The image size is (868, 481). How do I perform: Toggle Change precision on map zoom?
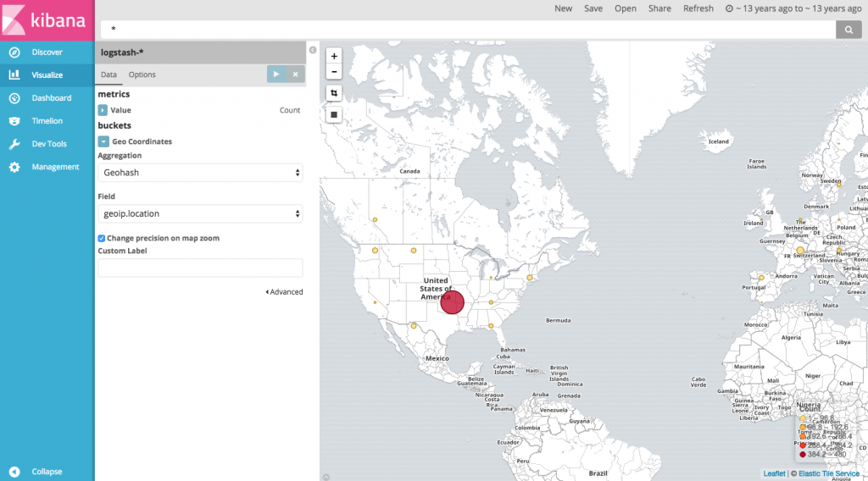[x=102, y=238]
